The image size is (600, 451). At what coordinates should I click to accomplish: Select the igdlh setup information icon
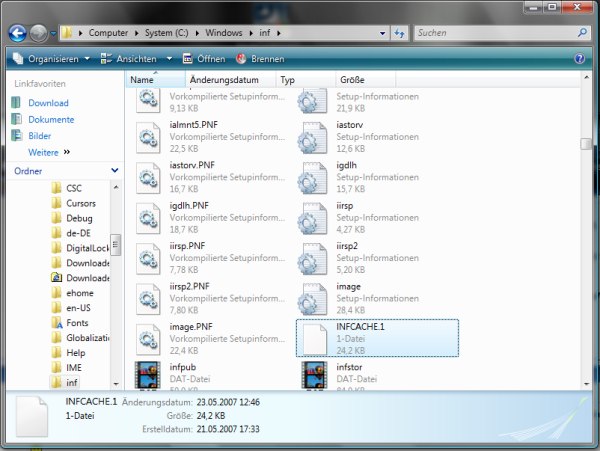coord(313,178)
